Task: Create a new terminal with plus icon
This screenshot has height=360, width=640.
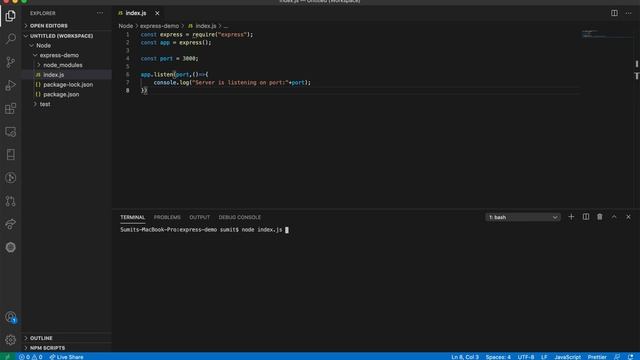Action: [571, 217]
